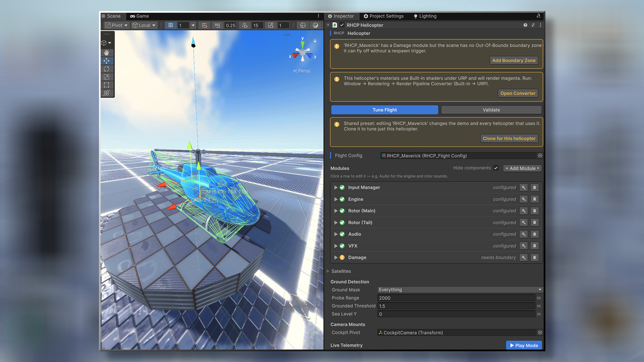Toggle Persp projection mode label

click(x=302, y=71)
